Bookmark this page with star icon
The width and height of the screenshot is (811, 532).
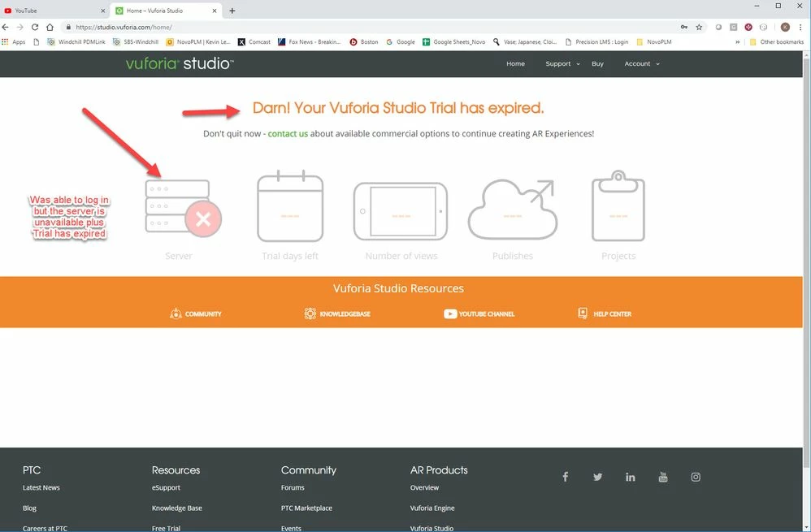click(699, 27)
